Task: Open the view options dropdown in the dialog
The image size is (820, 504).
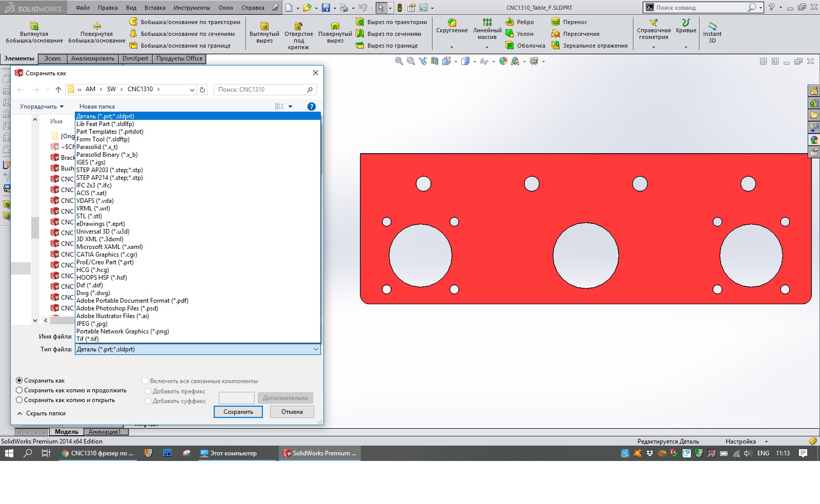Action: pos(291,107)
